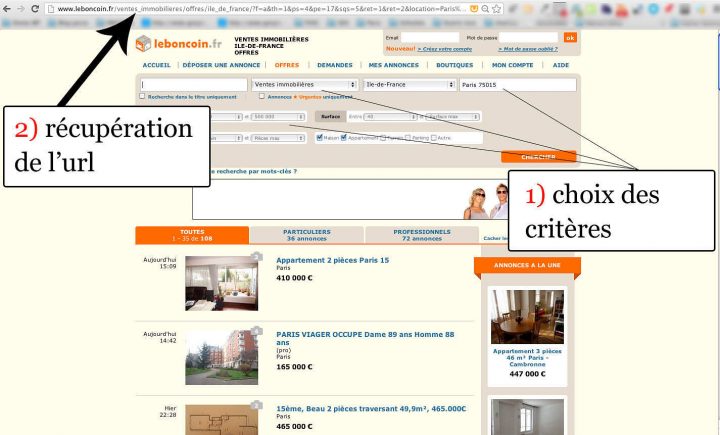Screen dimensions: 720x435
Task: Uncheck the Appartement checkbox
Action: click(x=344, y=137)
